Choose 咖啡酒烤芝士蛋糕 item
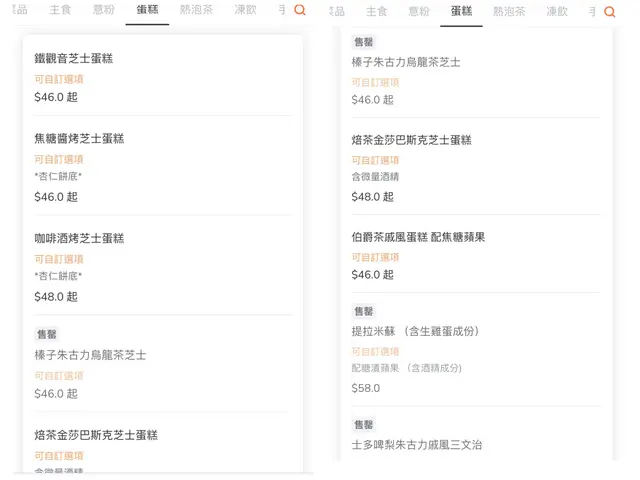Viewport: 640px width, 480px height. [79, 238]
